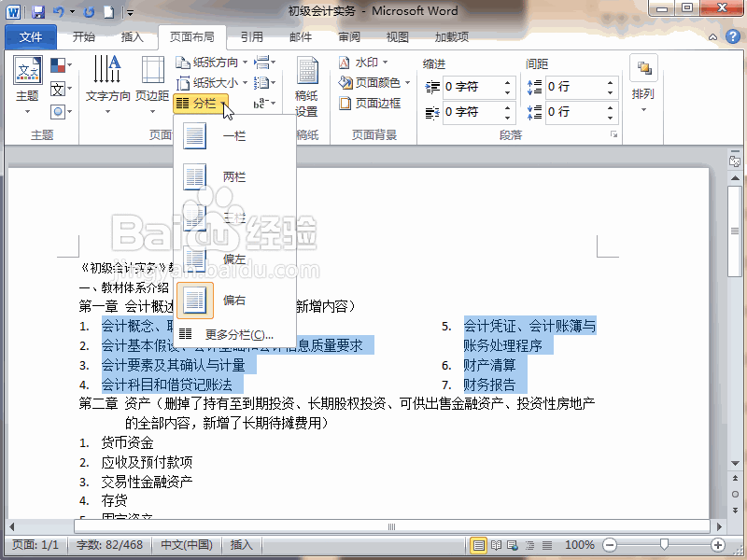Click the left indent value field
The width and height of the screenshot is (747, 560).
pyautogui.click(x=472, y=87)
